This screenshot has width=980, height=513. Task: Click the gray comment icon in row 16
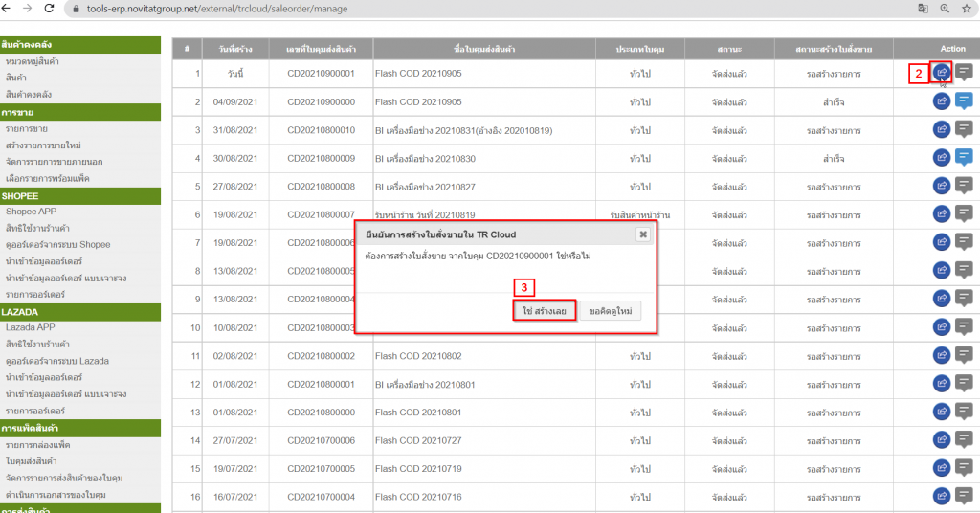click(964, 497)
